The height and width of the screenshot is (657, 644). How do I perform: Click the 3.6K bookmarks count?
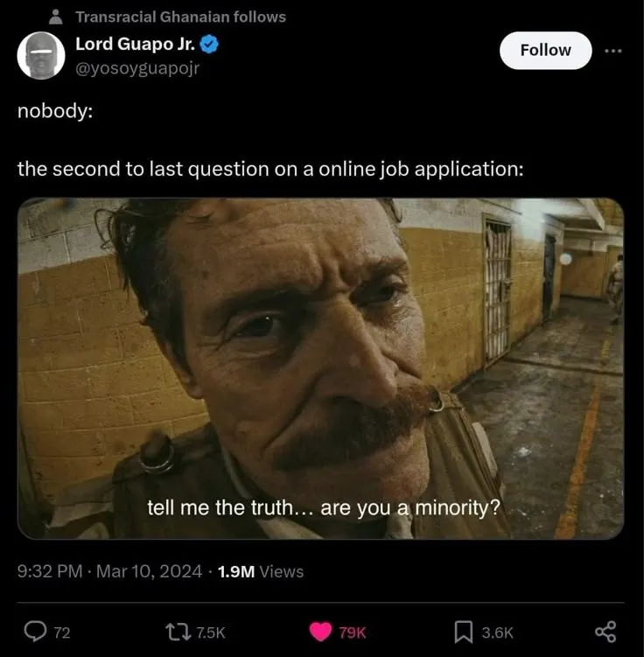coord(497,633)
